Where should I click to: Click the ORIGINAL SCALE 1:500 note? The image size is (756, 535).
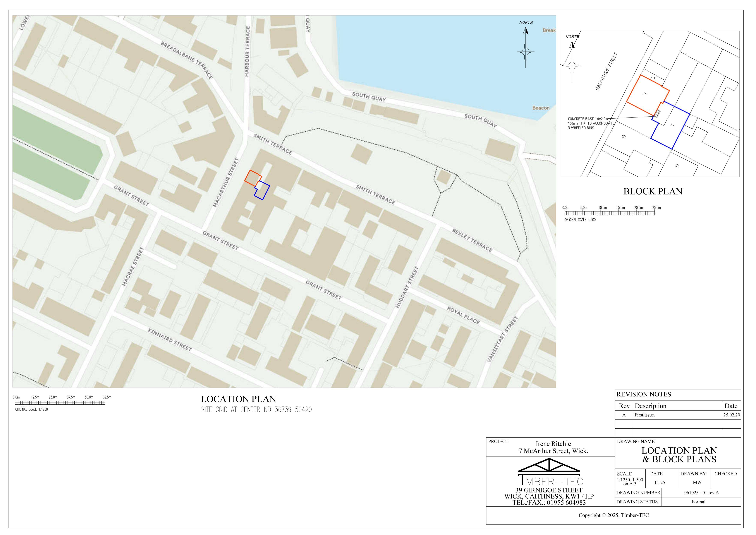point(580,220)
